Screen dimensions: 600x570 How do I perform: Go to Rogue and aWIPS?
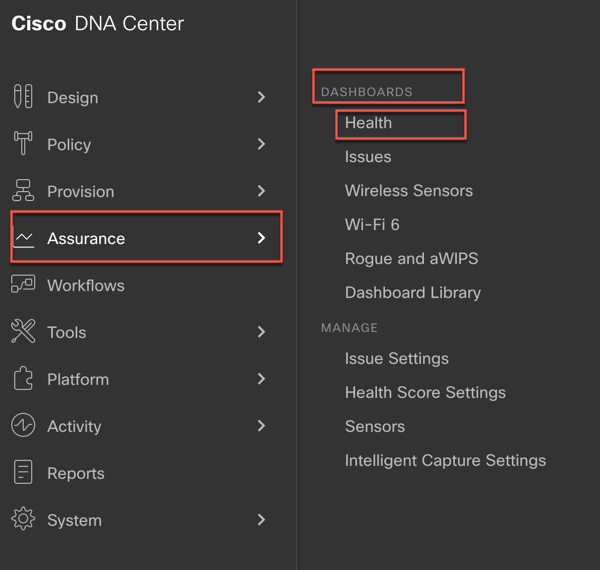click(411, 259)
